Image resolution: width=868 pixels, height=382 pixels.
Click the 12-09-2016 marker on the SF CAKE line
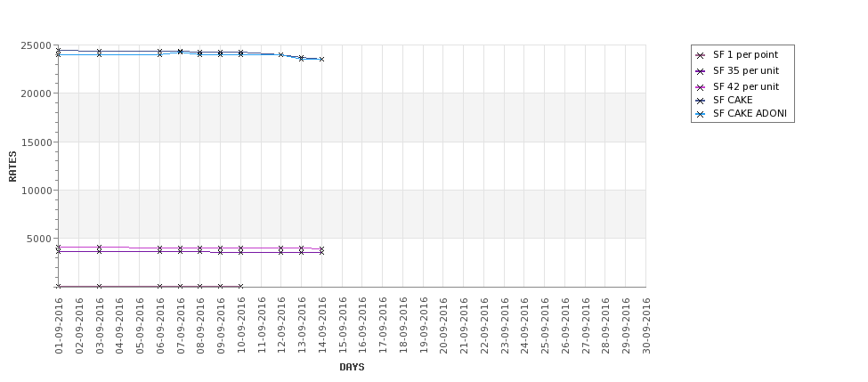coord(281,55)
